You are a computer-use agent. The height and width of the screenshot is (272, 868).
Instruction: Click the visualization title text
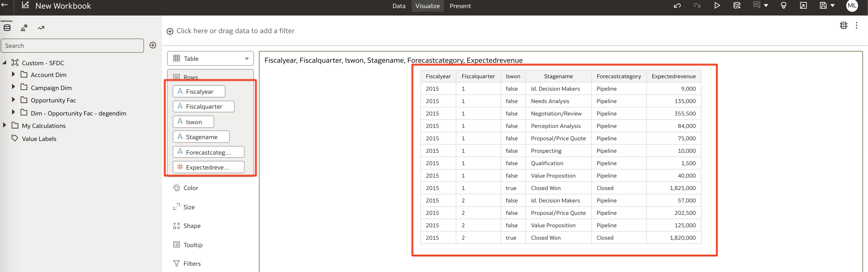[x=393, y=60]
